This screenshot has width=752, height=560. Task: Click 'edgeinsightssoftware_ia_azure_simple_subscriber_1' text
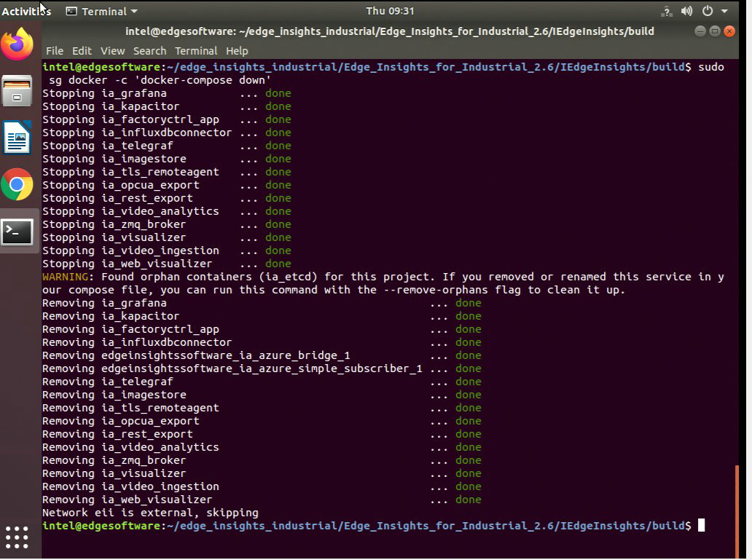262,368
